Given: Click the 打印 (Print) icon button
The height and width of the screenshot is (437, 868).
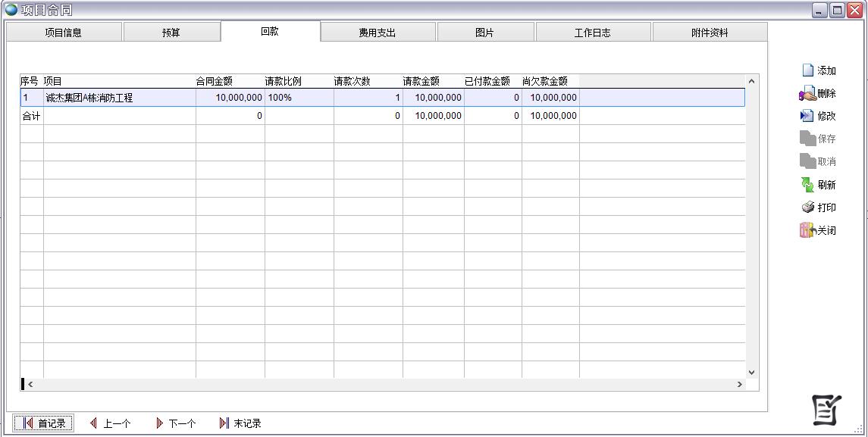Looking at the screenshot, I should click(819, 208).
